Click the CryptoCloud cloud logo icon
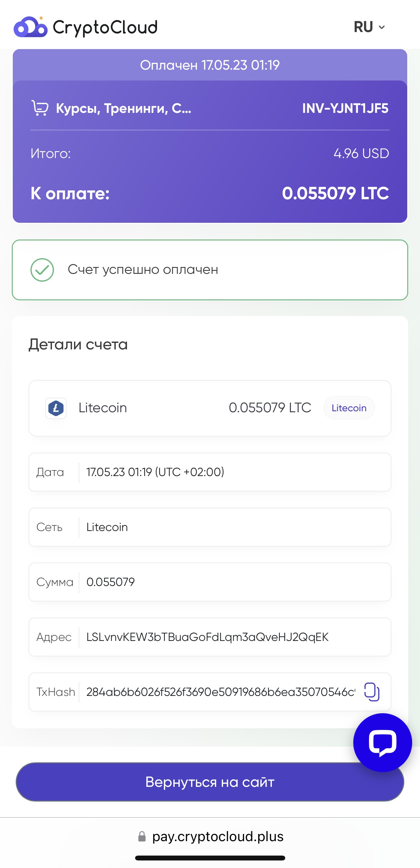Image resolution: width=420 pixels, height=868 pixels. tap(30, 27)
